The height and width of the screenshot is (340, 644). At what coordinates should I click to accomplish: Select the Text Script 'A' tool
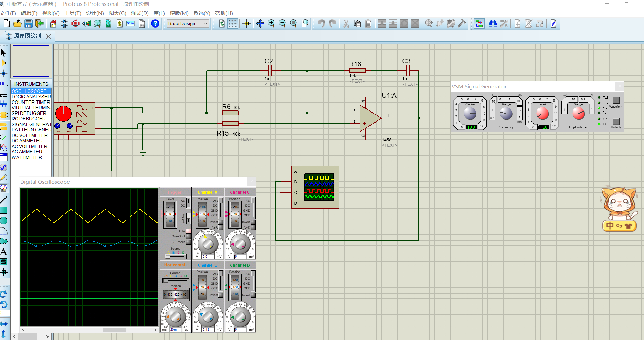(x=4, y=252)
